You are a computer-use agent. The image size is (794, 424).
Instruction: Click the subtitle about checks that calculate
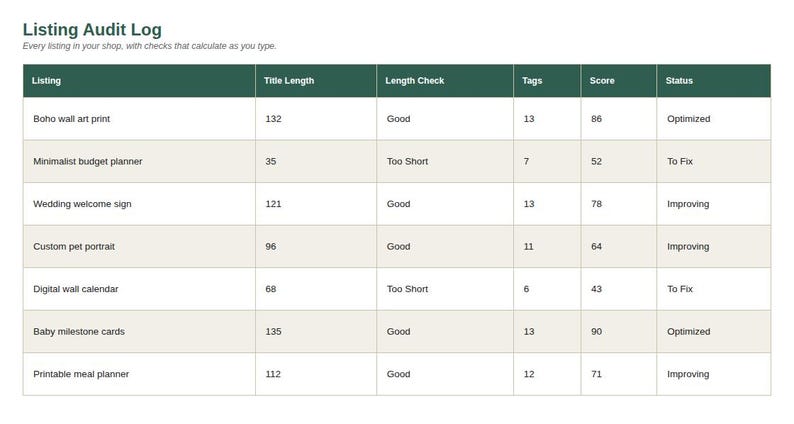pyautogui.click(x=149, y=46)
